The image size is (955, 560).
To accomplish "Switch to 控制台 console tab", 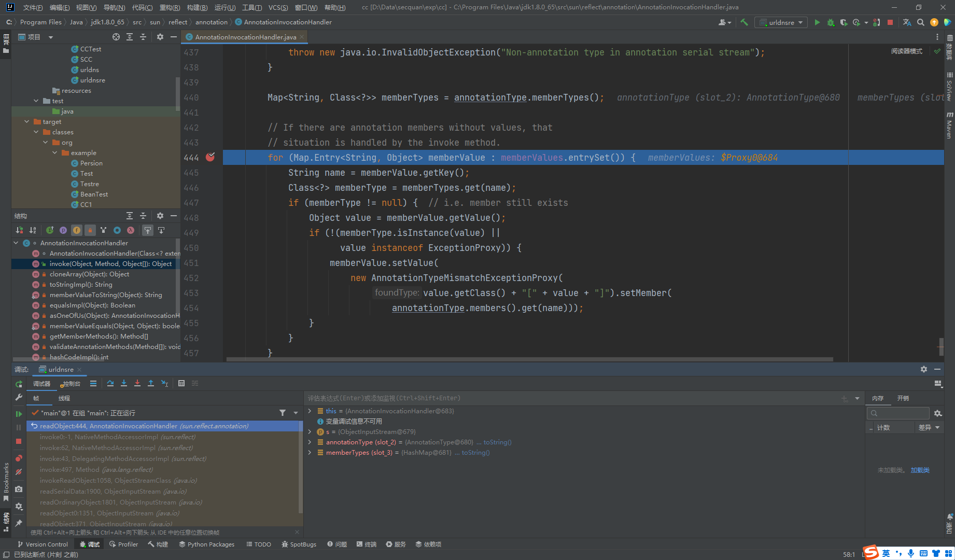I will coord(71,384).
